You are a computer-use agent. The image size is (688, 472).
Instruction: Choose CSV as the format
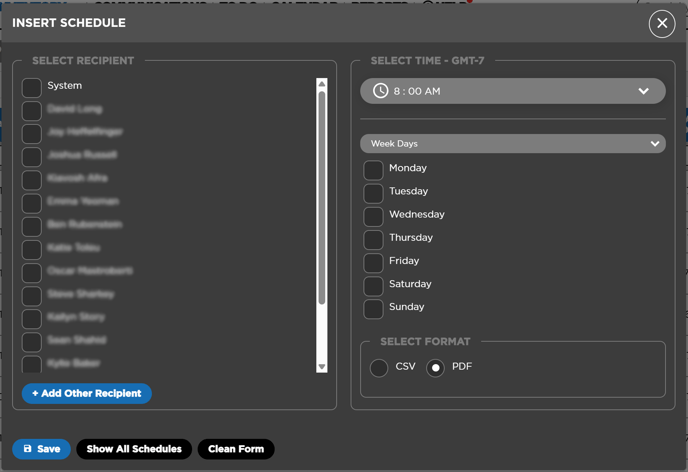[379, 368]
